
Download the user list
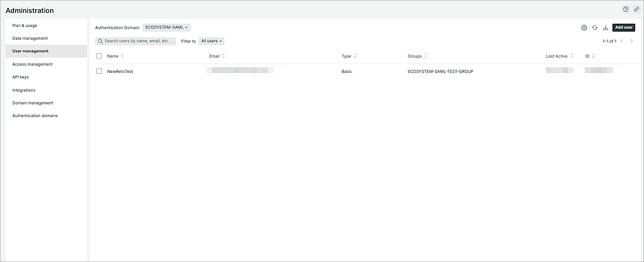click(x=605, y=28)
